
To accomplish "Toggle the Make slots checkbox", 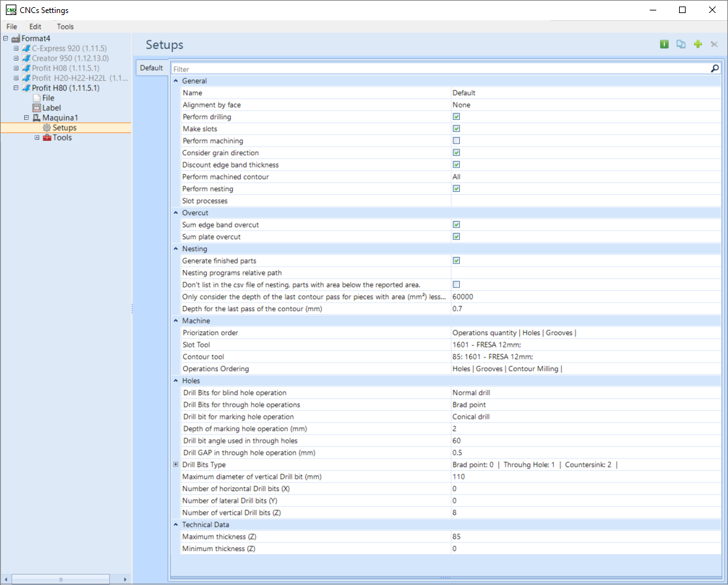I will coord(457,128).
